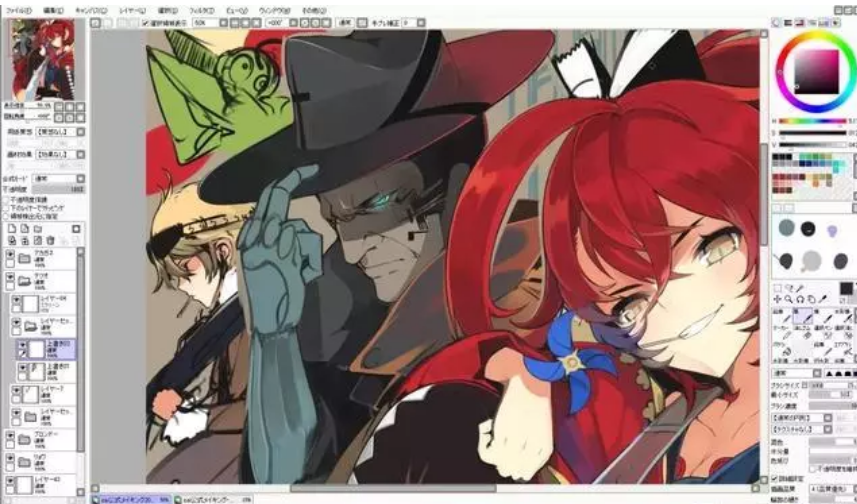Open the layer effect dropdown
Viewport: 857px width, 504px height.
[61, 155]
